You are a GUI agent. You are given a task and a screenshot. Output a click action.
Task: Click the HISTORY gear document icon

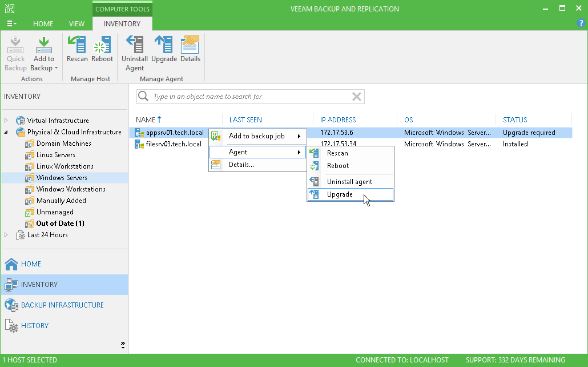coord(11,326)
